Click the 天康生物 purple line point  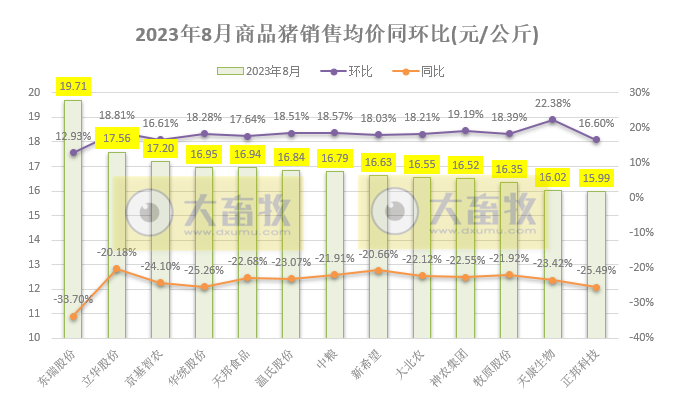tap(553, 119)
